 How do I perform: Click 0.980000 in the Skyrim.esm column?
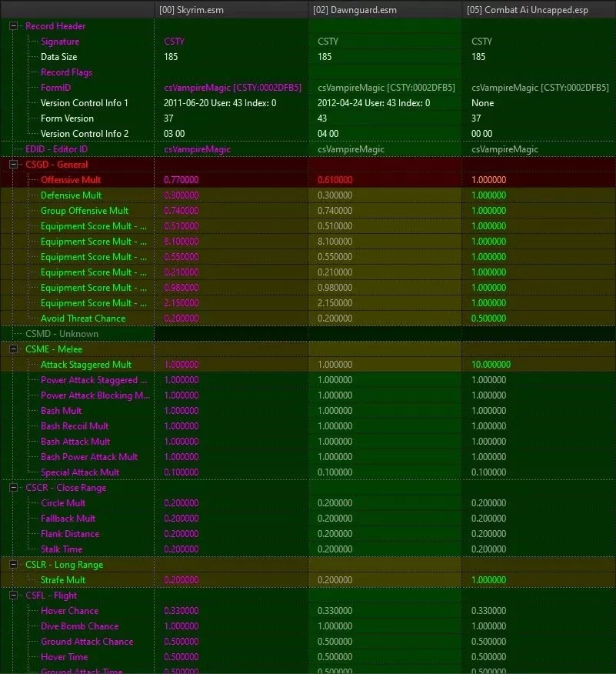tap(181, 288)
